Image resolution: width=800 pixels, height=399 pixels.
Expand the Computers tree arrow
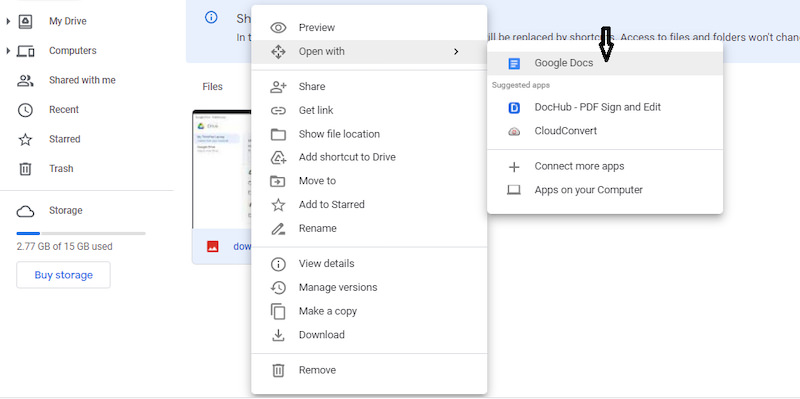8,51
